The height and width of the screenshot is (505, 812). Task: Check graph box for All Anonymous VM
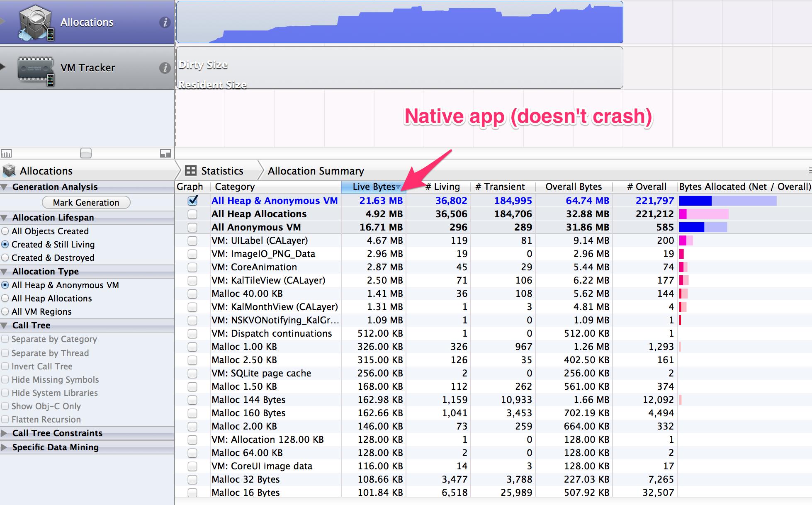pyautogui.click(x=192, y=228)
